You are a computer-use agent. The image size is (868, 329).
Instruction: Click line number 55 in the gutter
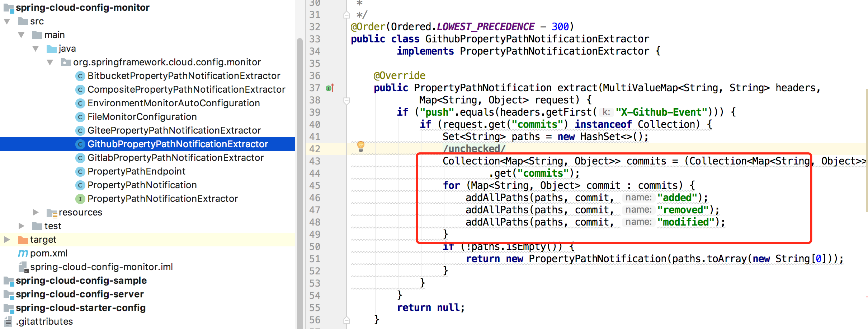tap(315, 308)
